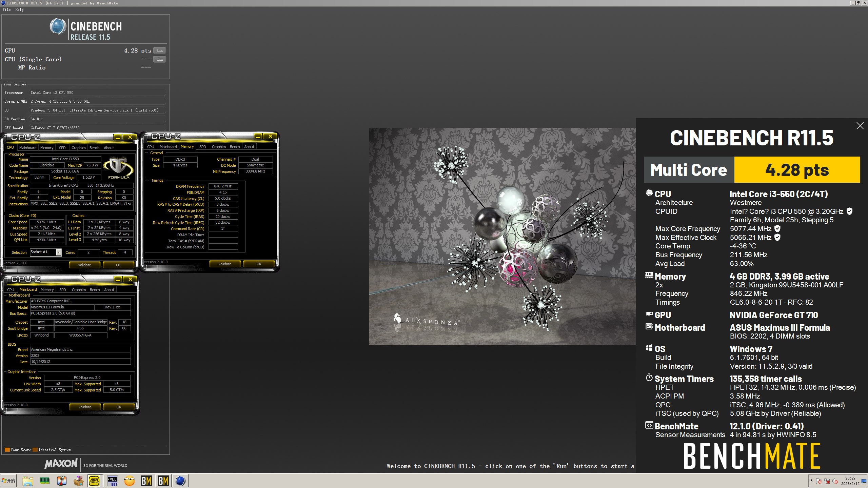Click the GFX Board field 'GeForce GT 710/PCIe/SSE2'

[98, 128]
